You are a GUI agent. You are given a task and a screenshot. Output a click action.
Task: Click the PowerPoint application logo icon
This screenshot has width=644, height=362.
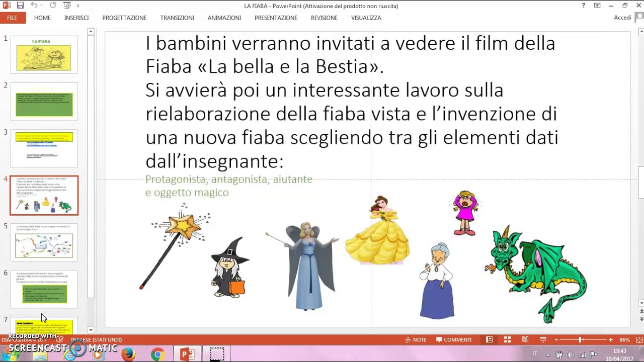[6, 6]
